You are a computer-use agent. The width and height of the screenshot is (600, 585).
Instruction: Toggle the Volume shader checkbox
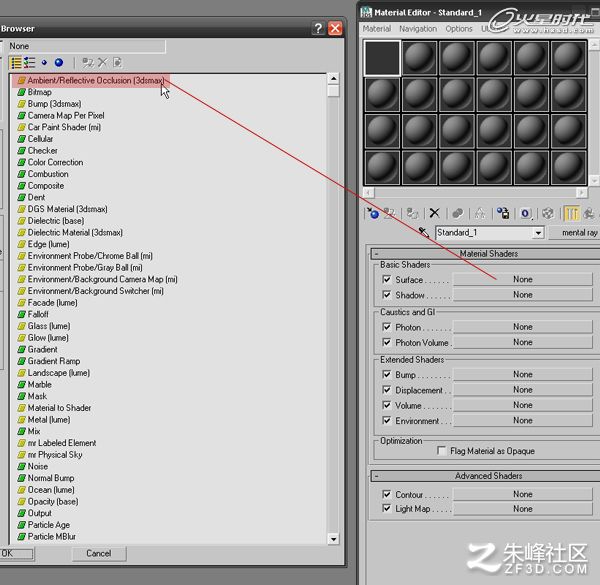386,405
